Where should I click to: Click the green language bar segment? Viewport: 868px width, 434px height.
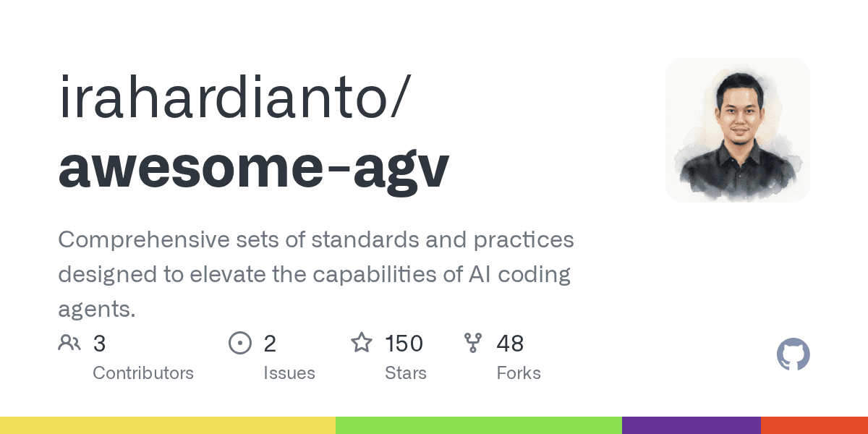point(479,425)
